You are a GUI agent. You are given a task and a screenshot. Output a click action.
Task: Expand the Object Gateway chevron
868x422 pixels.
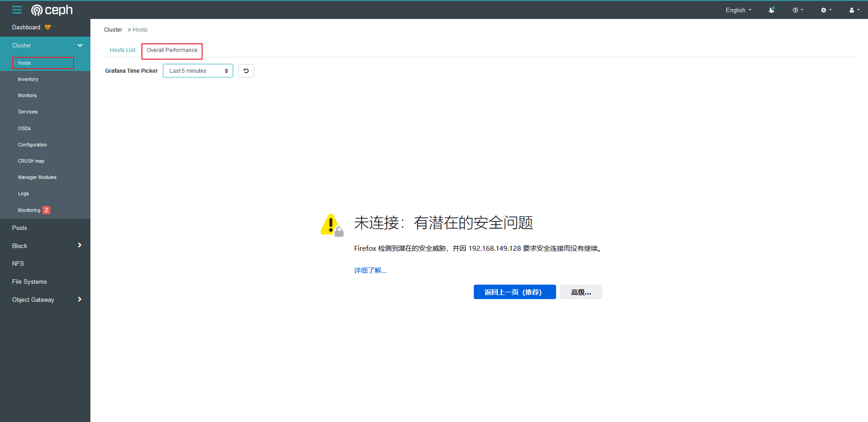point(80,300)
